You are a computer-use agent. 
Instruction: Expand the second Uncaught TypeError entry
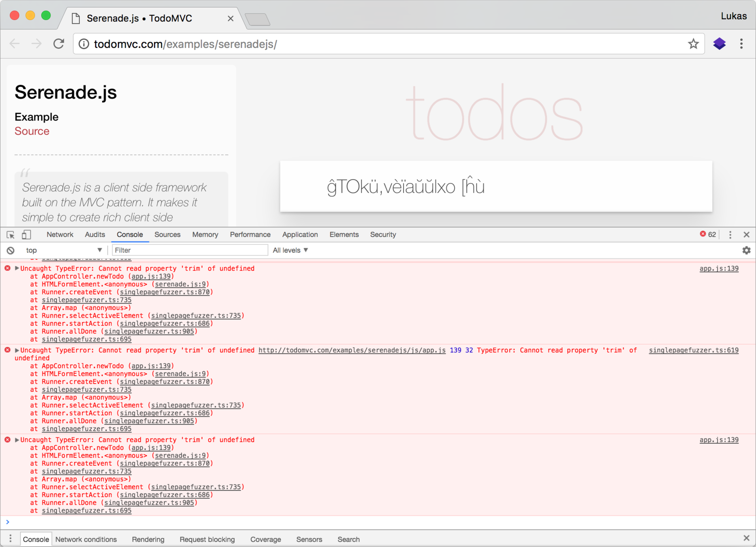(x=17, y=350)
